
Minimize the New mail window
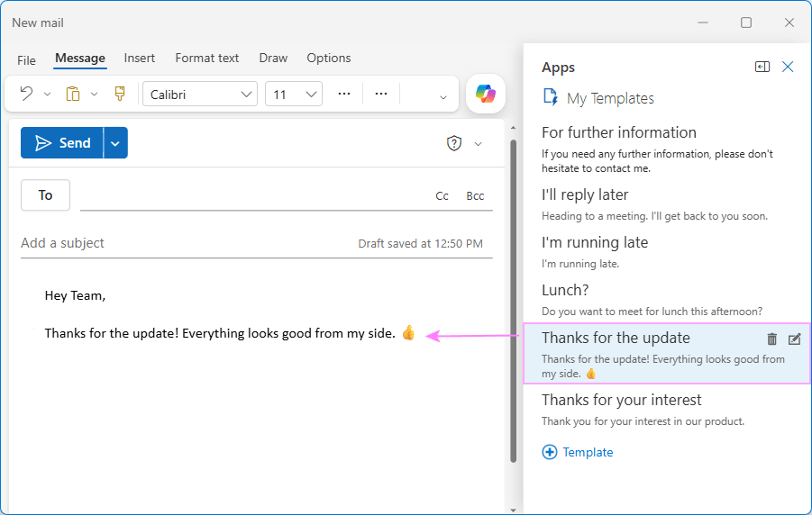pos(703,23)
